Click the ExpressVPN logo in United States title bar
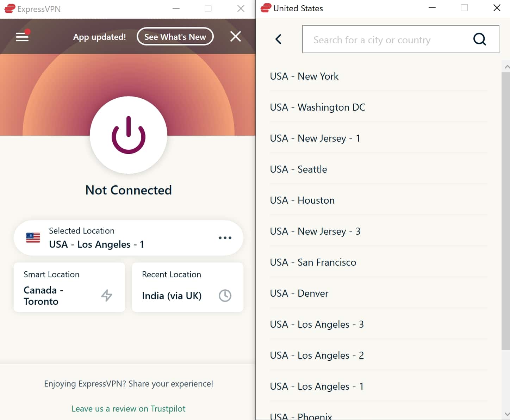510x420 pixels. (266, 8)
